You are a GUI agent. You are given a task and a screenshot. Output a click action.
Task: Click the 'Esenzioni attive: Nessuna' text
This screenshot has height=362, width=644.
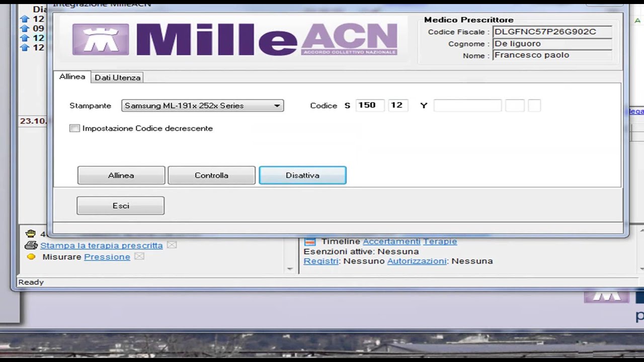click(361, 251)
